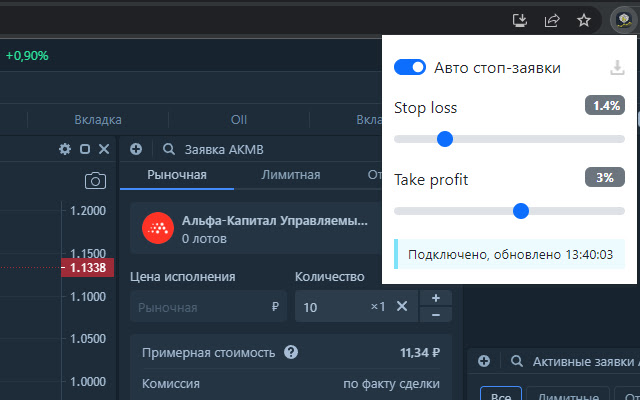
Task: Click the browser share icon
Action: [x=552, y=19]
